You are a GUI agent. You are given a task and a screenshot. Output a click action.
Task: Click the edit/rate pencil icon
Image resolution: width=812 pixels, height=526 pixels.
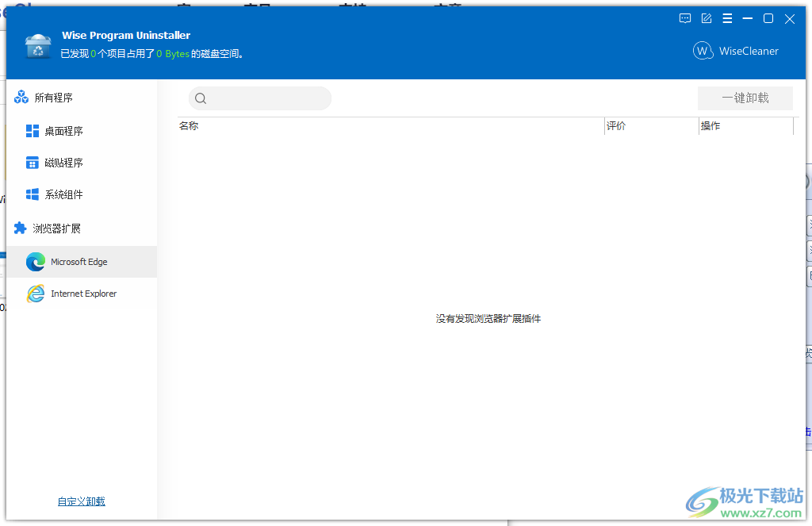(706, 18)
